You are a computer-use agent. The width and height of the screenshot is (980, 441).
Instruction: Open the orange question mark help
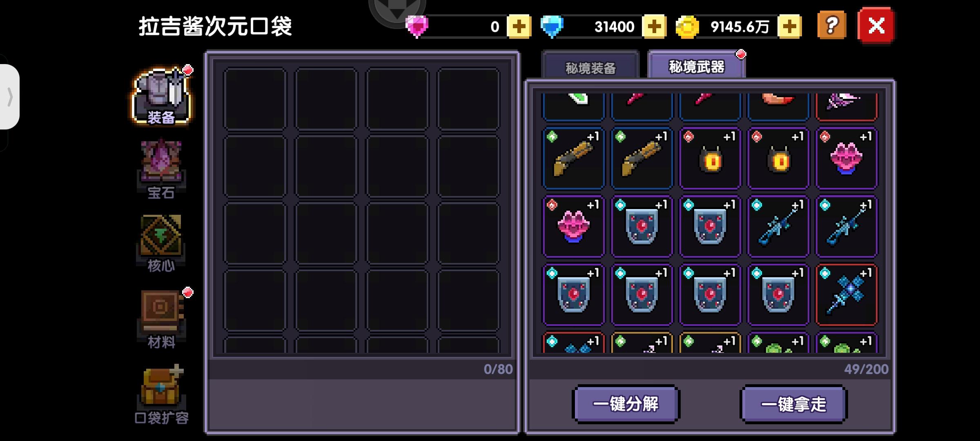(x=831, y=26)
